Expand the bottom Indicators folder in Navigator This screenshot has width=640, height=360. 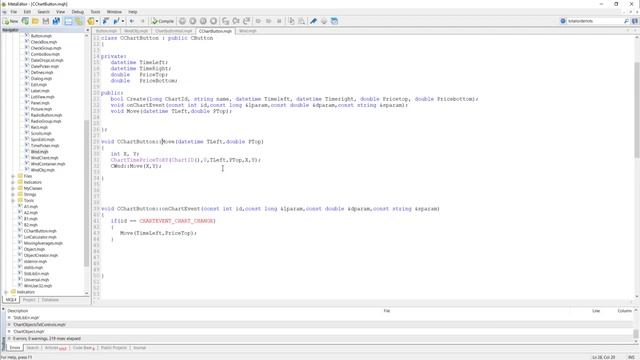point(6,292)
